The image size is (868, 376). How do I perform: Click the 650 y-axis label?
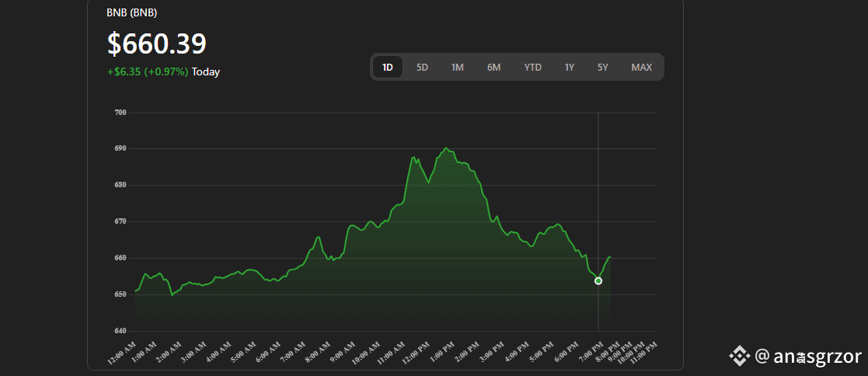pos(120,294)
